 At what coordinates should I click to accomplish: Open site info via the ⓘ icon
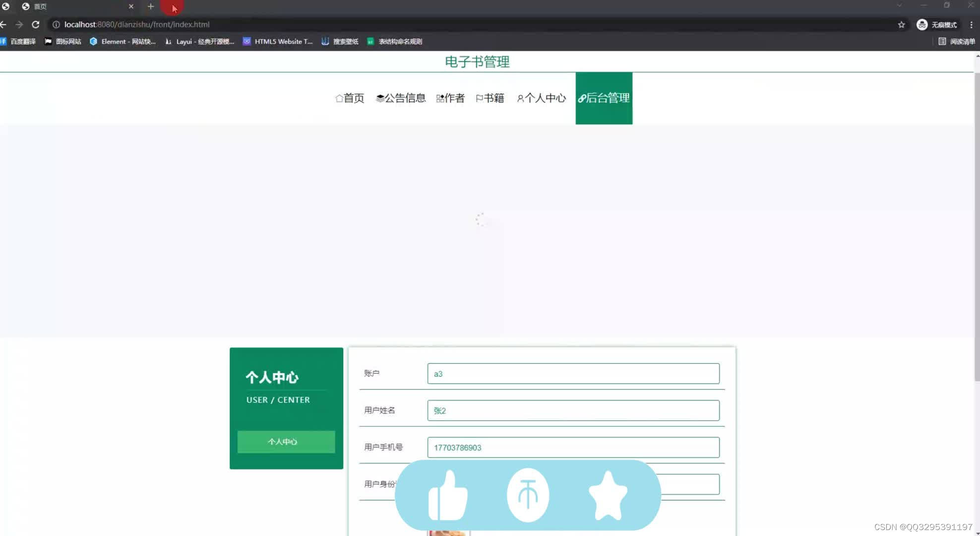coord(57,24)
